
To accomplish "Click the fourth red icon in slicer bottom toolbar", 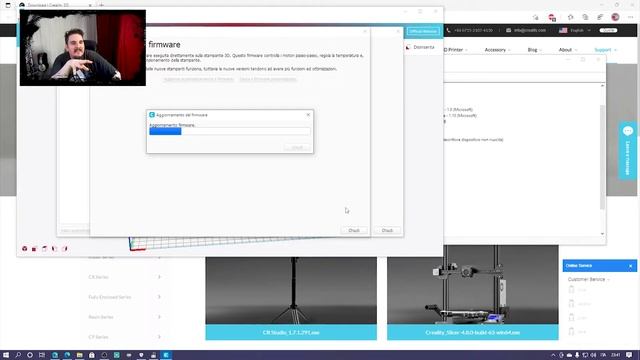I will tap(54, 249).
